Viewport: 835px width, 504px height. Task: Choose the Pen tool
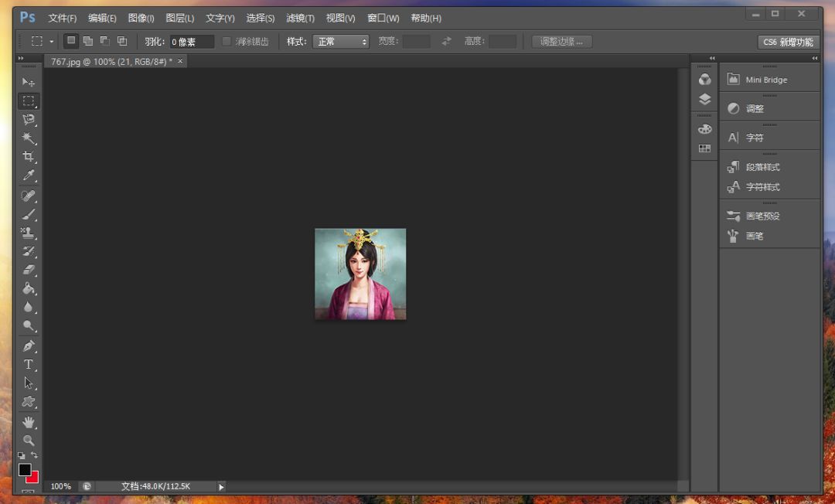29,346
